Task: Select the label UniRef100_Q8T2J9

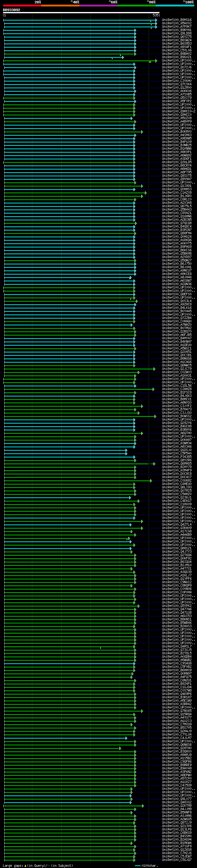Action: (177, 823)
